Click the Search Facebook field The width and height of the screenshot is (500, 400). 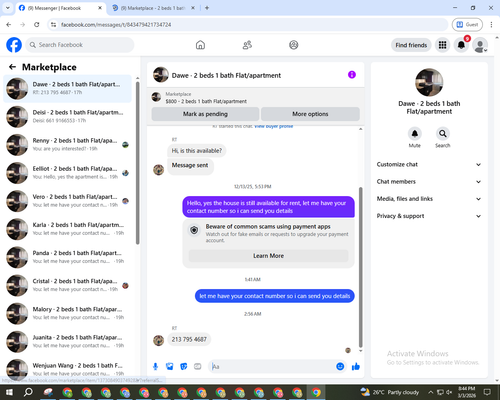[80, 45]
